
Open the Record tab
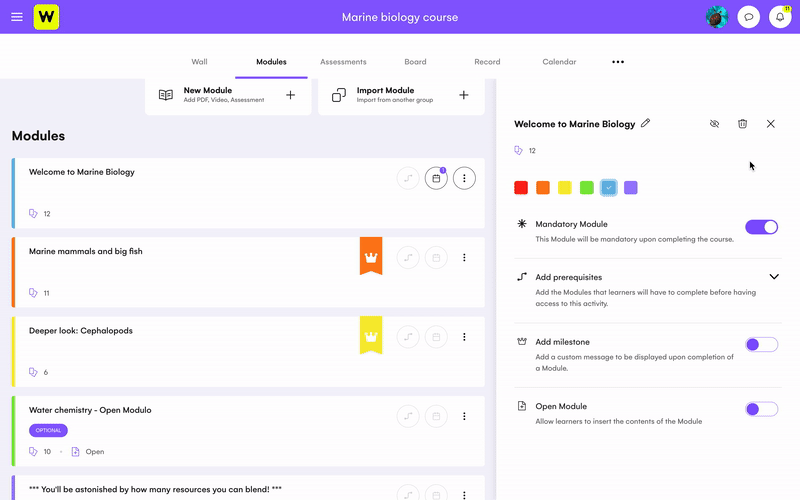pyautogui.click(x=487, y=62)
